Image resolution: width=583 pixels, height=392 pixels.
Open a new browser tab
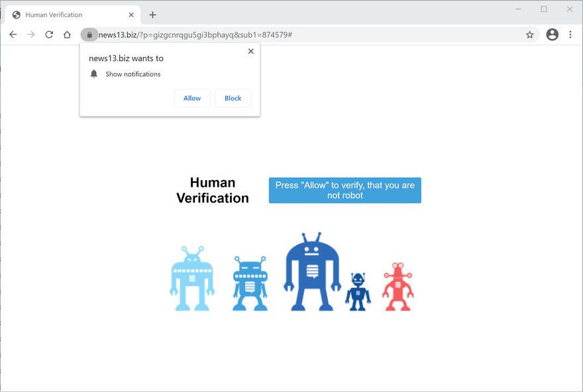click(152, 14)
